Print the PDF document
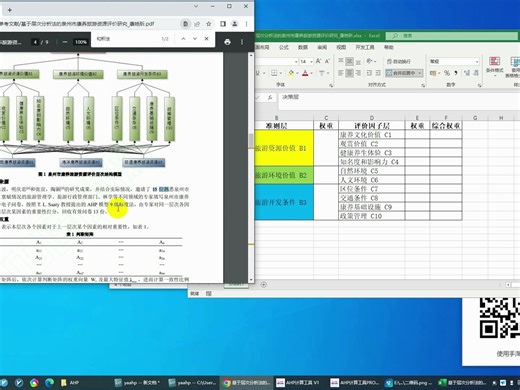This screenshot has width=520, height=390. (x=227, y=42)
